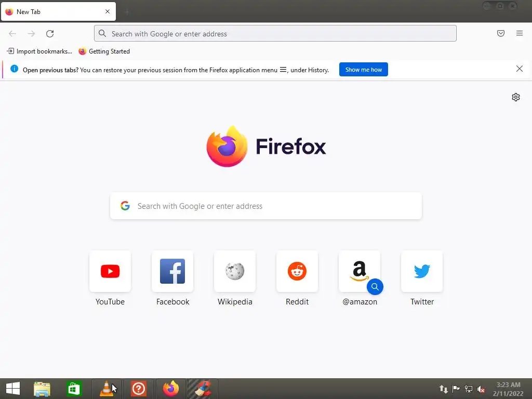Click the taskbar clock showing 3:23 AM
Screen dimensions: 532x399
[508, 389]
